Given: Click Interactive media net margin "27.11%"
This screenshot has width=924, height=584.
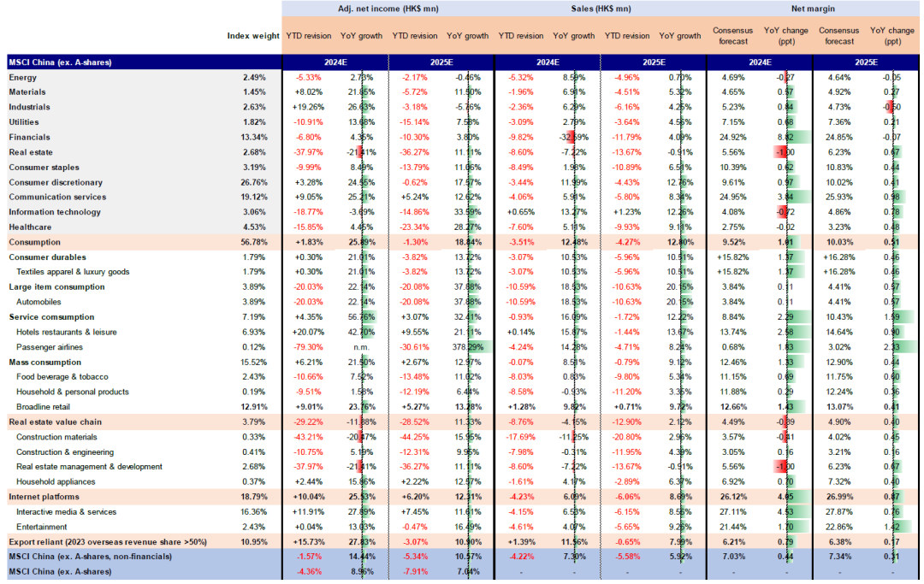Looking at the screenshot, I should pyautogui.click(x=732, y=512).
